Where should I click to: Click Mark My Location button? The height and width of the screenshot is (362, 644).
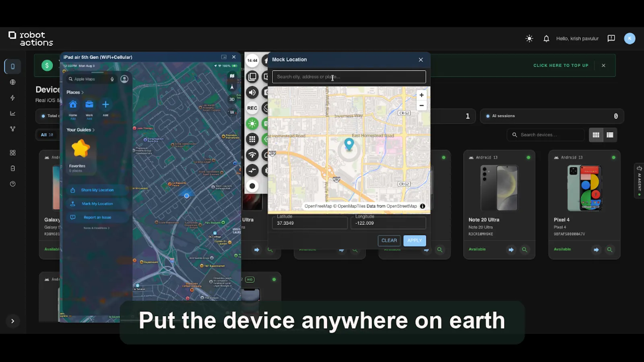click(97, 204)
